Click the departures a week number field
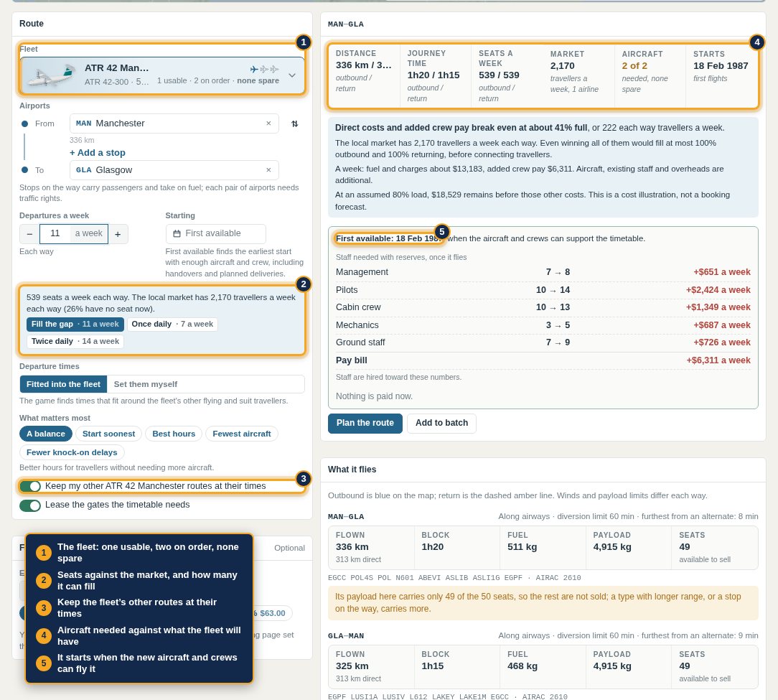 click(x=55, y=233)
